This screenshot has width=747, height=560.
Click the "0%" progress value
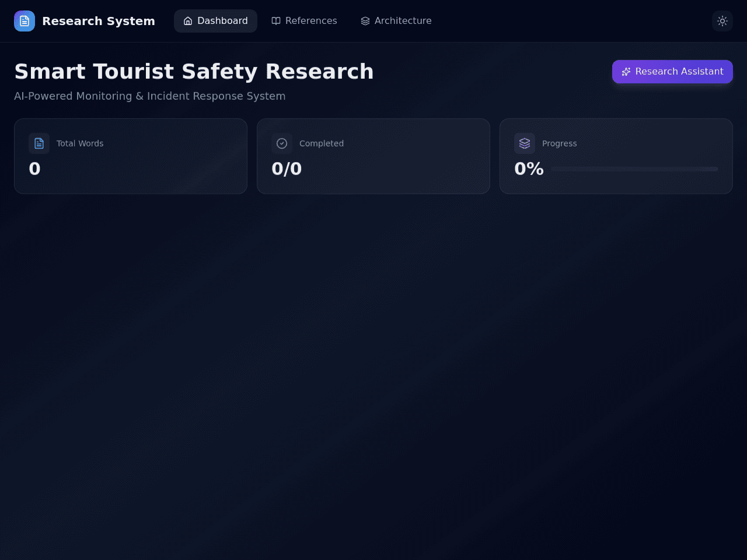pos(529,169)
